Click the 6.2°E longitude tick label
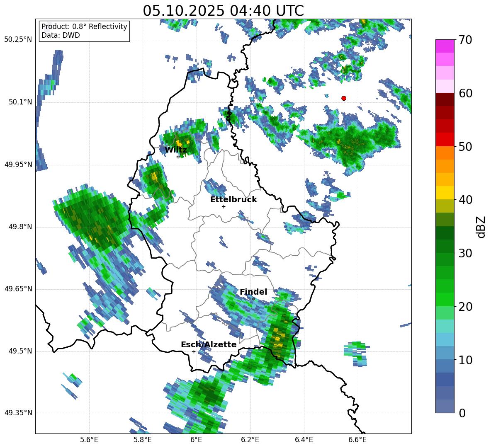 250,440
